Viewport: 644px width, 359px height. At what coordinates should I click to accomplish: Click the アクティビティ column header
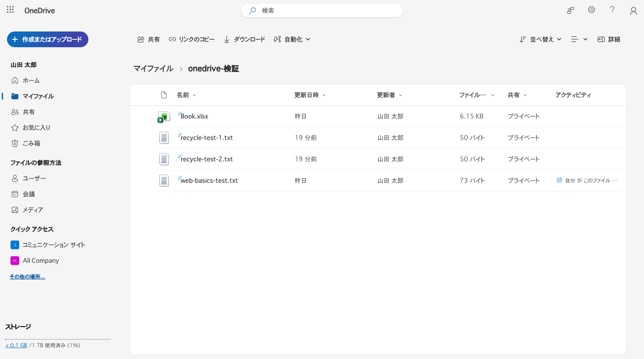point(573,95)
